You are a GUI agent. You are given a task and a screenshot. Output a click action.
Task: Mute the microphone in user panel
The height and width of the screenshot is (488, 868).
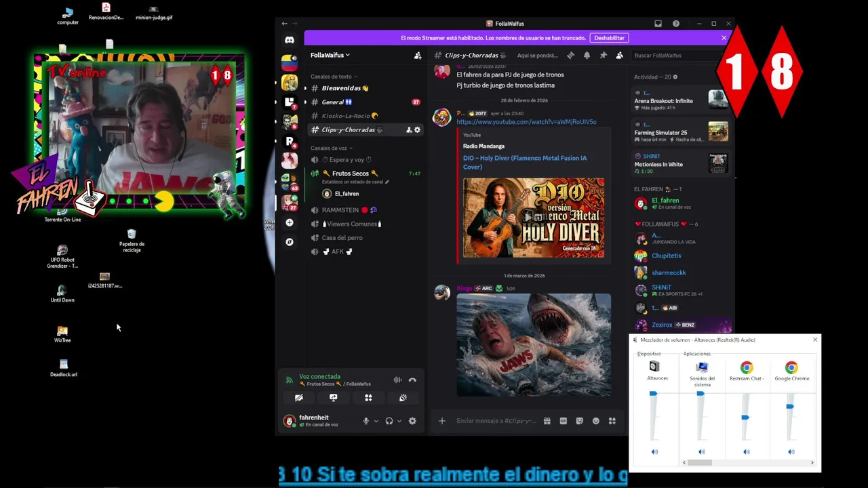click(x=366, y=421)
